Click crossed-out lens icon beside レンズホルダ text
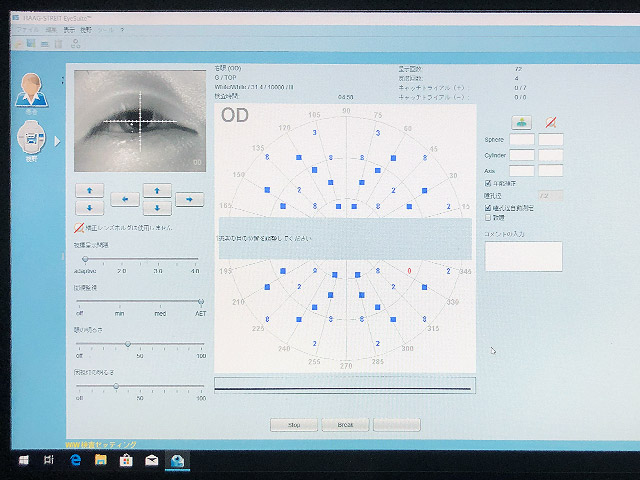 pyautogui.click(x=79, y=228)
